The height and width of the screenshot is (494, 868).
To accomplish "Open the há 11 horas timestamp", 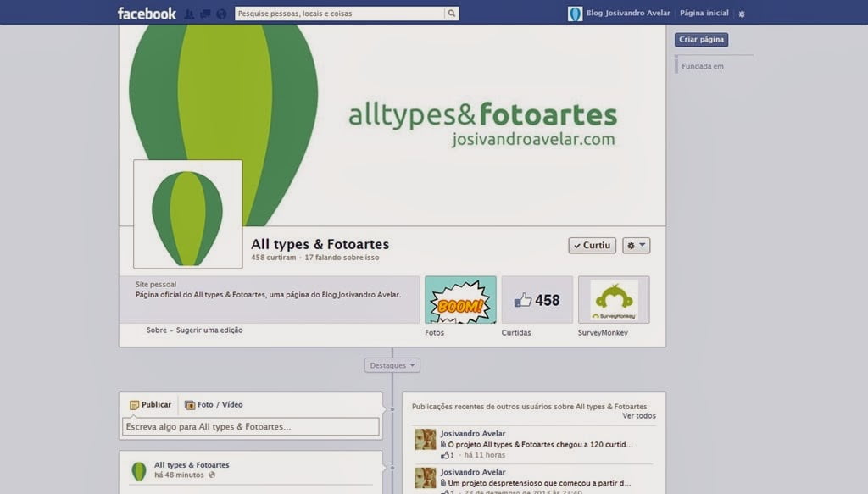I will coord(484,455).
